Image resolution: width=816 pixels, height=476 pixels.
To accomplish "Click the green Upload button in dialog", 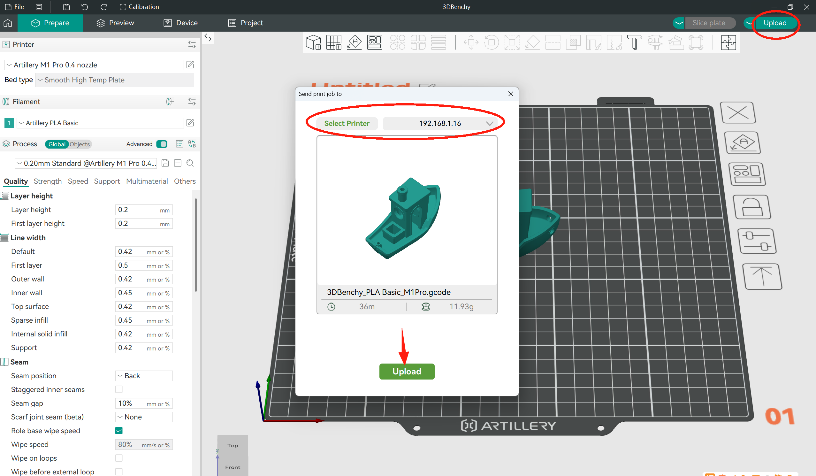I will coord(407,371).
